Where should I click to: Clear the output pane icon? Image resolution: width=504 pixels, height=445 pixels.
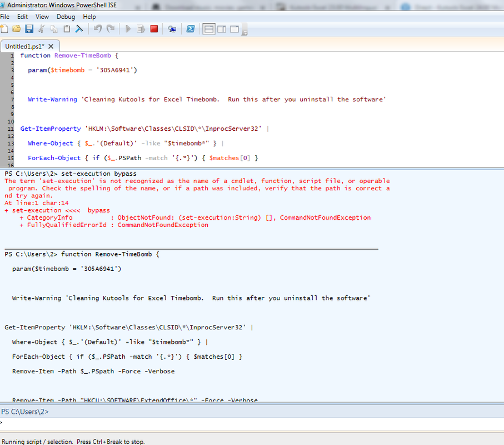79,29
